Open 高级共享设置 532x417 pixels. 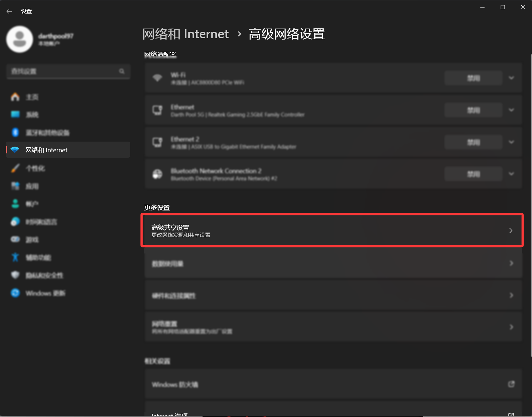coord(332,230)
